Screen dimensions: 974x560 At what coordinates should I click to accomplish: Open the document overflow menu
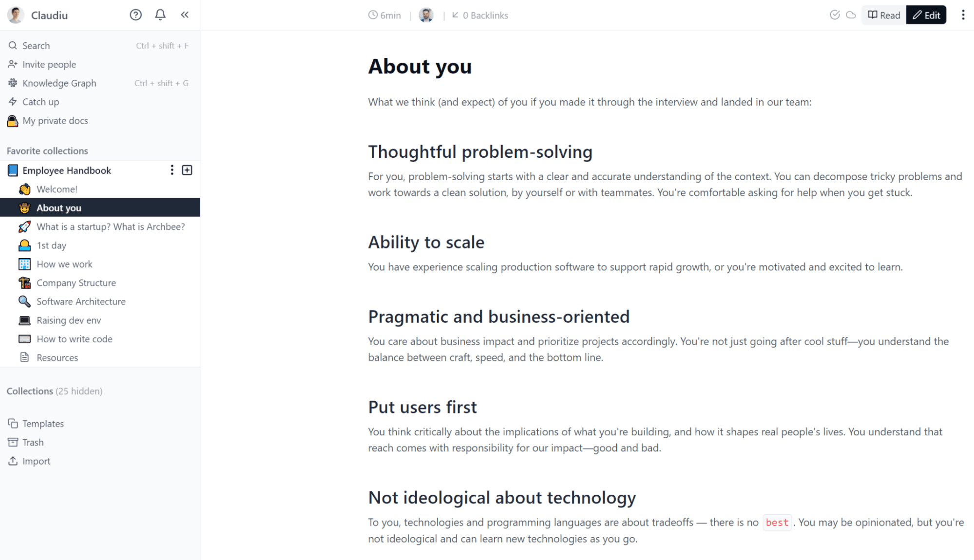click(963, 15)
